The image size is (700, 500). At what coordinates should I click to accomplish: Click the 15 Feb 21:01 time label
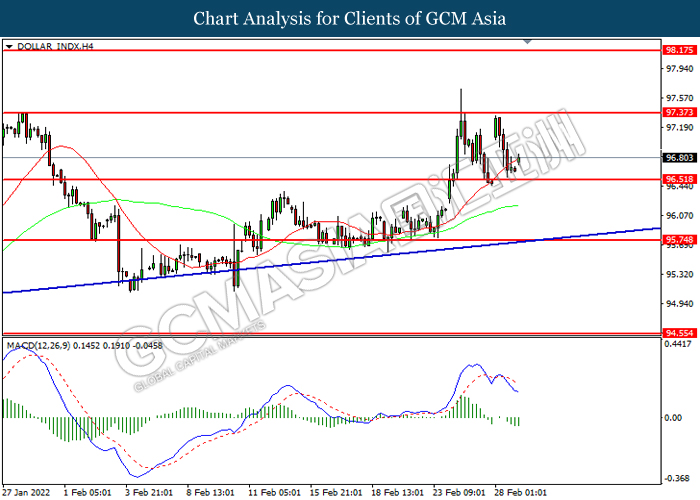pyautogui.click(x=336, y=492)
